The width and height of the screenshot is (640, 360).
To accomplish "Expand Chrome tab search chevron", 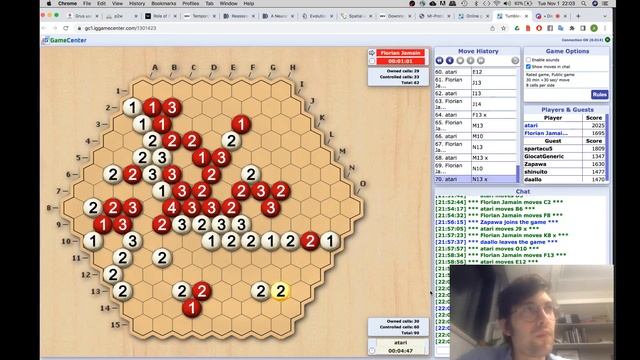I will click(x=604, y=16).
